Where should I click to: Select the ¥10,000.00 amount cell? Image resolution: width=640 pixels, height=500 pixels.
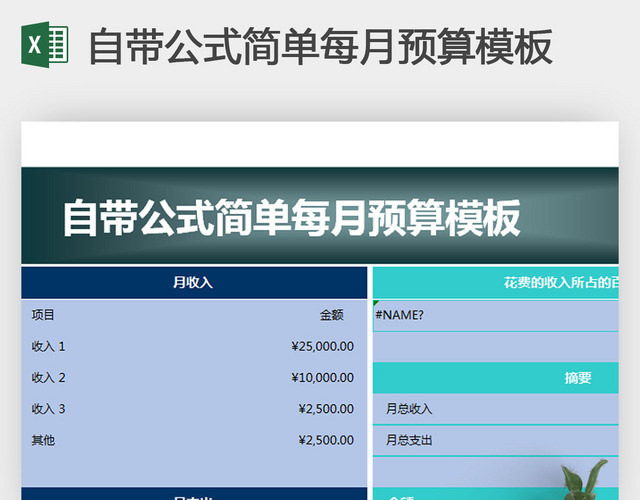(322, 378)
